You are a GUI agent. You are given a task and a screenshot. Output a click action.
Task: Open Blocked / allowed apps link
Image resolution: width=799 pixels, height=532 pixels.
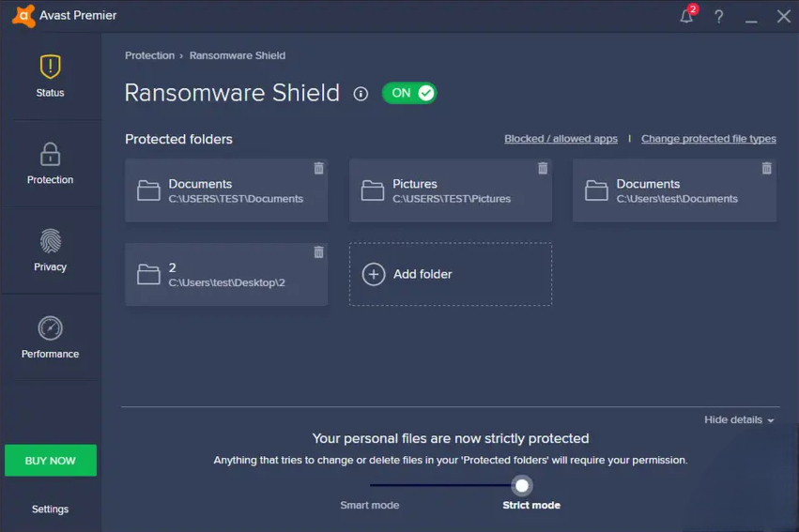pyautogui.click(x=561, y=139)
